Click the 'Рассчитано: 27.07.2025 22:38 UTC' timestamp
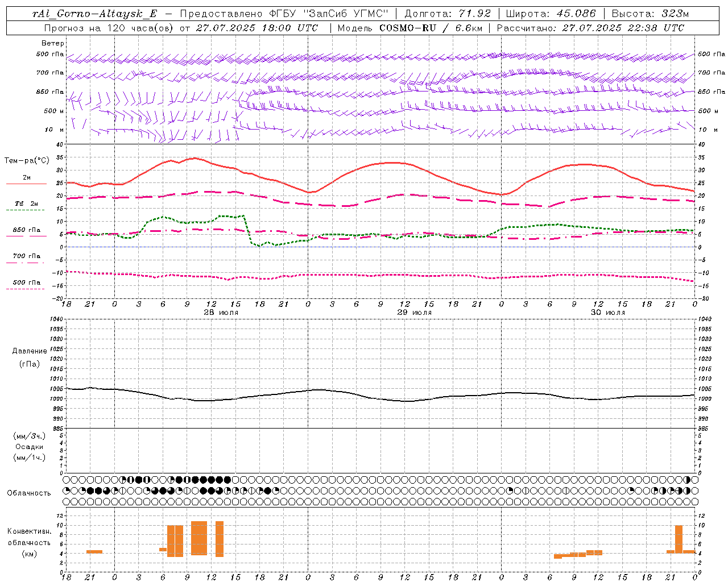Screen dimensions: 728x582 pyautogui.click(x=590, y=28)
